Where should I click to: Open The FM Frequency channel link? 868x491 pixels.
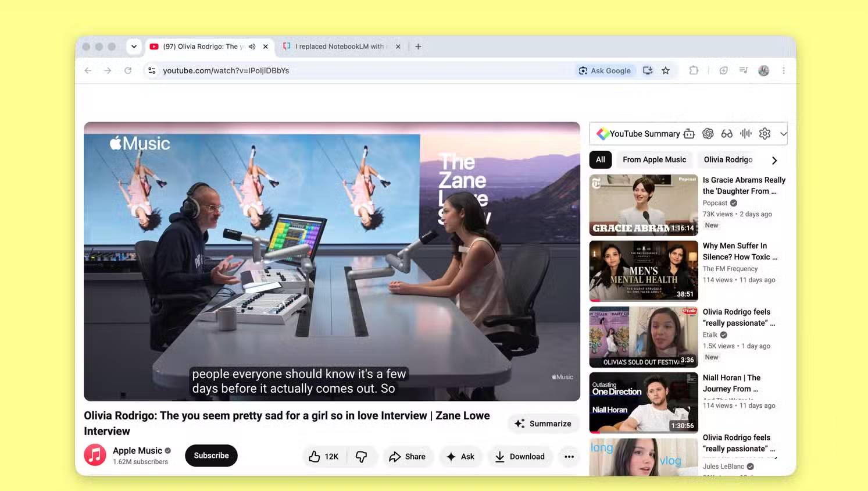click(730, 269)
